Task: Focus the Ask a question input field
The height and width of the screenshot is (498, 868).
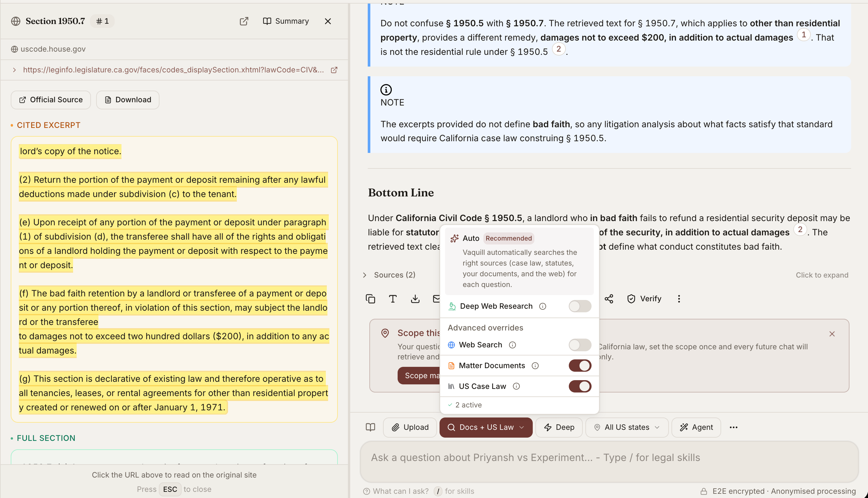Action: point(609,461)
